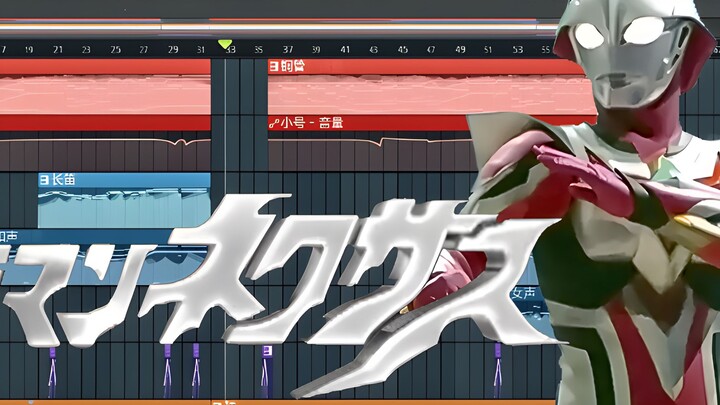Image resolution: width=720 pixels, height=405 pixels.
Task: Jump to bar 19 on the ruler
Action: tap(28, 50)
